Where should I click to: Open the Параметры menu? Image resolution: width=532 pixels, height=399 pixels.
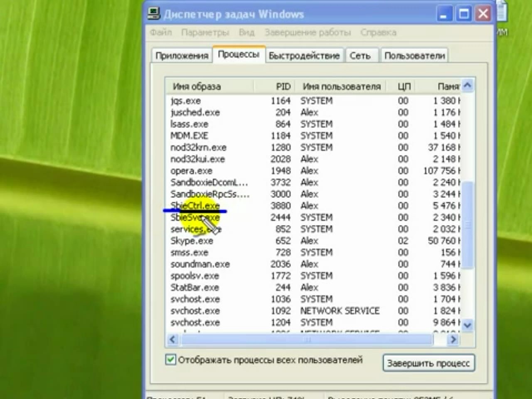[x=205, y=32]
